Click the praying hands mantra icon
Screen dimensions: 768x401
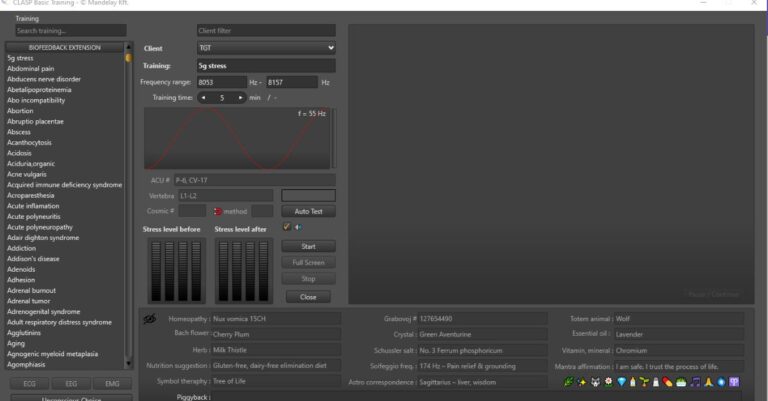708,382
